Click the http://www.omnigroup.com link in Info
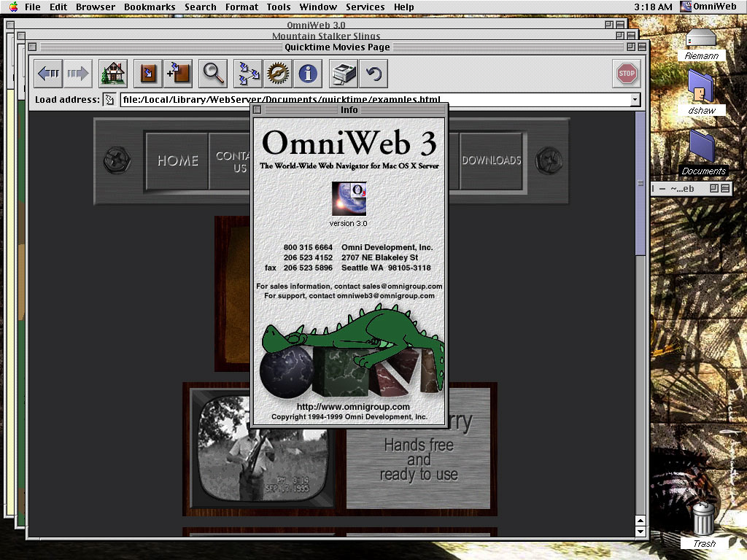Image resolution: width=747 pixels, height=560 pixels. click(x=353, y=407)
